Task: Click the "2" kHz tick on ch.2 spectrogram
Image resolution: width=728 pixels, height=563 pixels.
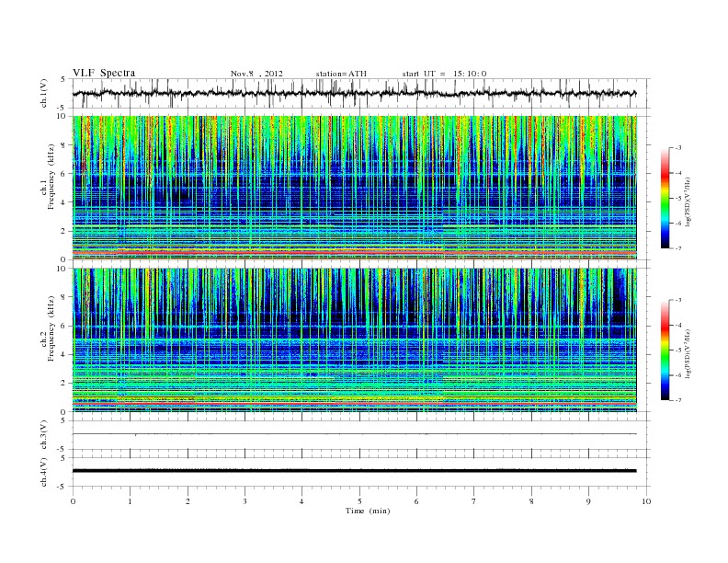Action: [x=63, y=384]
